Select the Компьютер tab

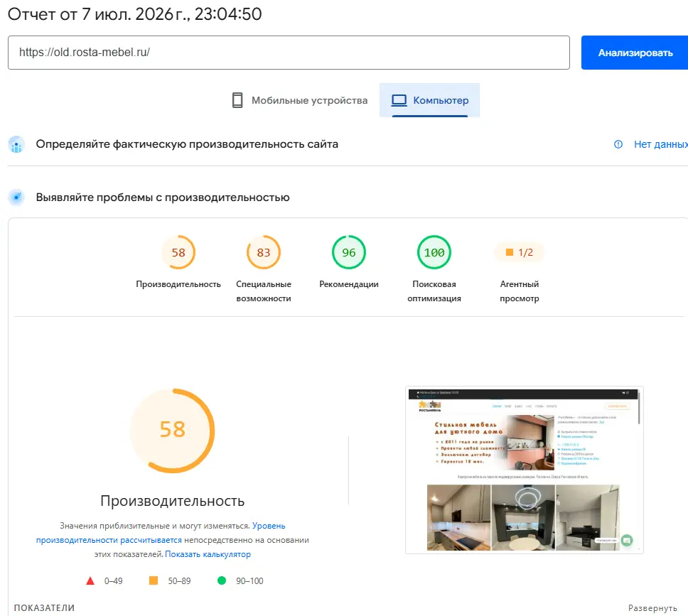click(x=429, y=100)
